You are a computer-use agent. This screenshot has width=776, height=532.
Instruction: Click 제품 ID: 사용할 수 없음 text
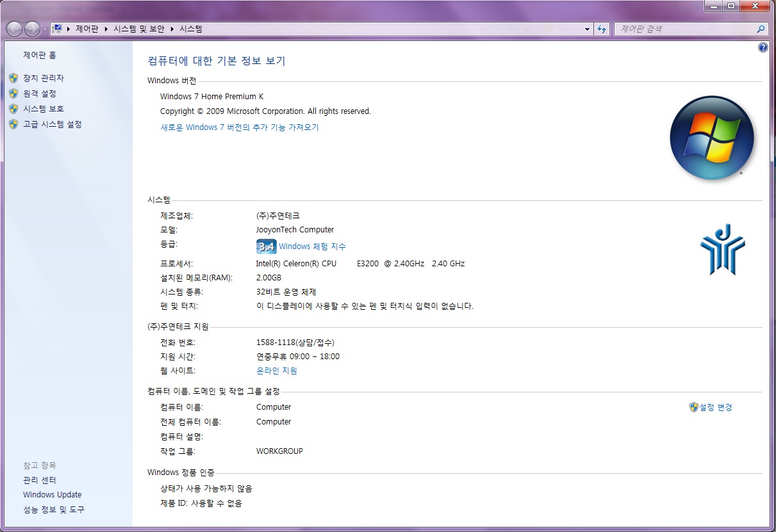tap(201, 503)
